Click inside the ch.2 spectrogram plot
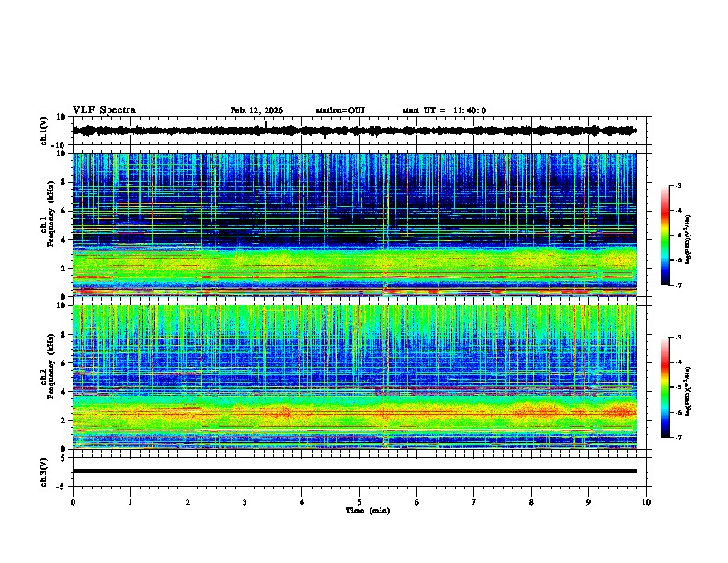728x563 pixels. [354, 377]
